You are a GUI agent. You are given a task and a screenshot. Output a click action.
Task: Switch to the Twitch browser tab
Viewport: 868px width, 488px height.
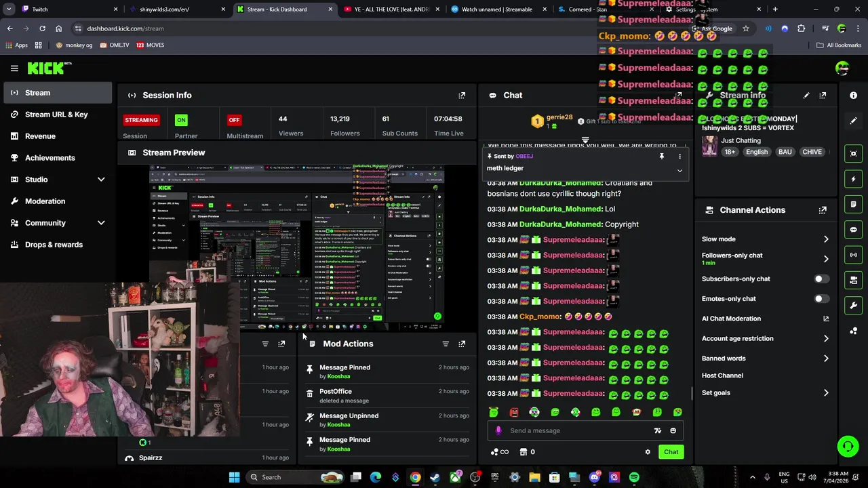click(x=70, y=9)
